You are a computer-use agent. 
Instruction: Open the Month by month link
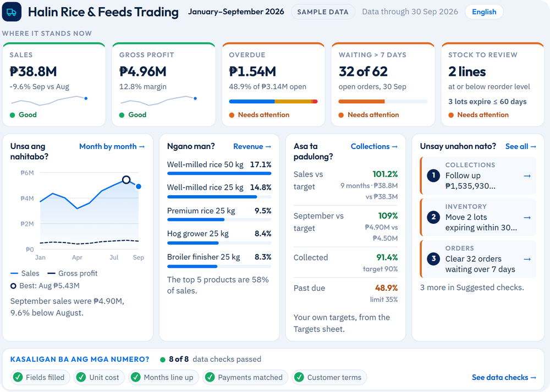tap(112, 147)
